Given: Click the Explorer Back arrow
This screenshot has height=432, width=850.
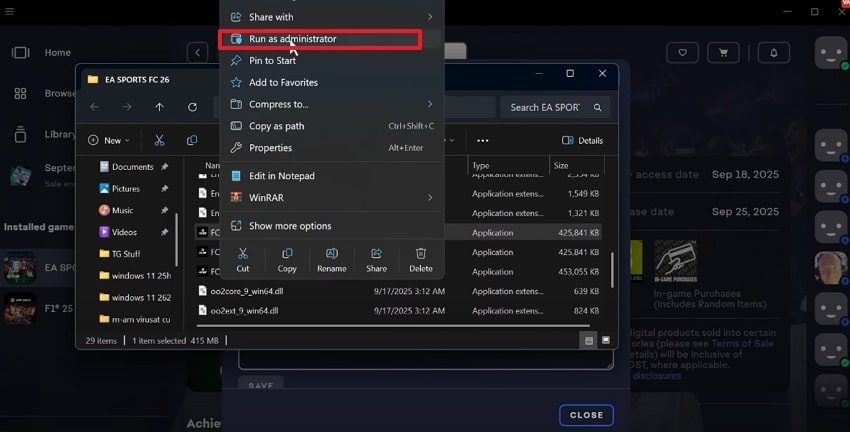Looking at the screenshot, I should [x=95, y=107].
